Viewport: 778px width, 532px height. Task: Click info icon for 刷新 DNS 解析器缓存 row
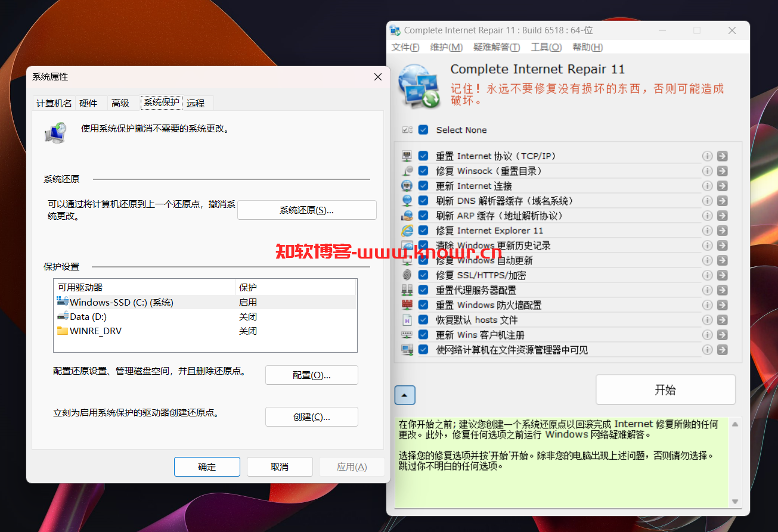point(708,201)
